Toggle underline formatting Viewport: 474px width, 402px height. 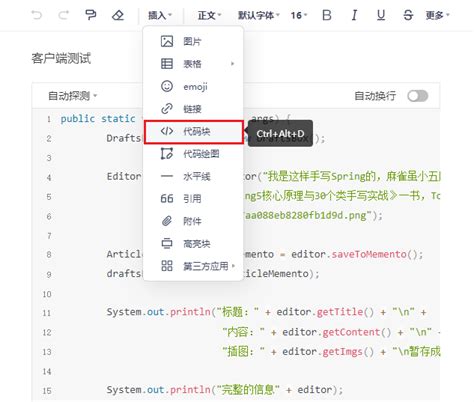click(381, 15)
